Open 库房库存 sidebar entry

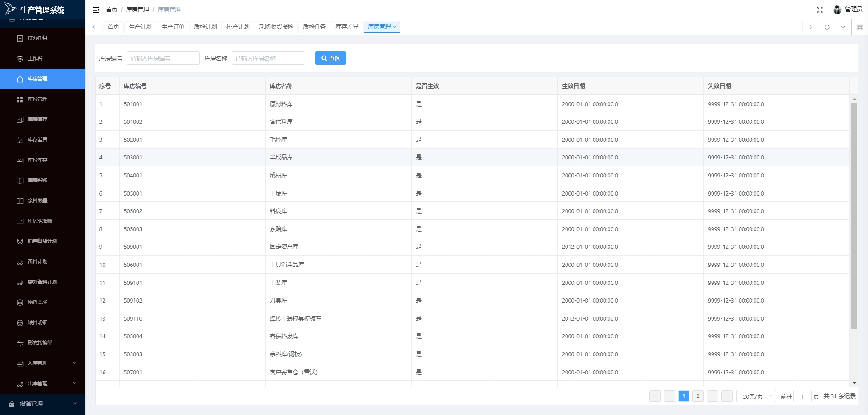click(x=42, y=120)
